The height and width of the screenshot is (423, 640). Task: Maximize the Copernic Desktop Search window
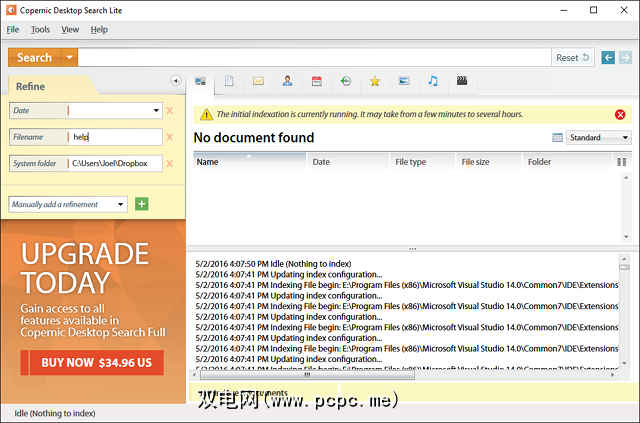[593, 10]
